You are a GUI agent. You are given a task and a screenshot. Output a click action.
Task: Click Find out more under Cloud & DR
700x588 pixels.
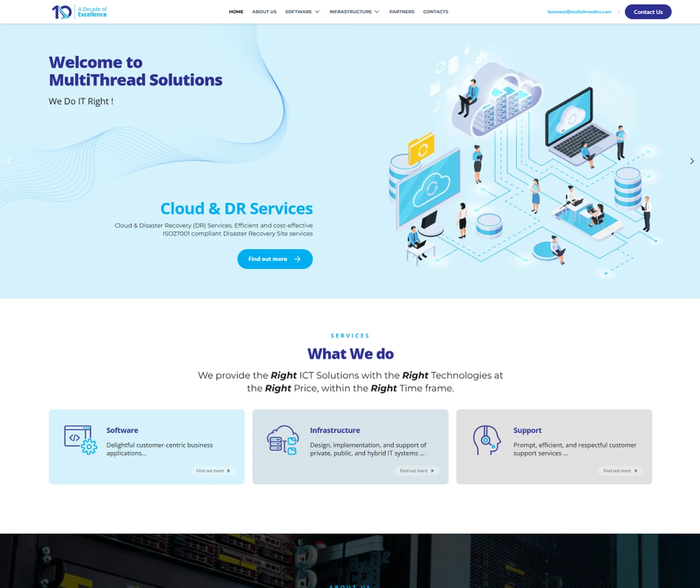pos(275,259)
